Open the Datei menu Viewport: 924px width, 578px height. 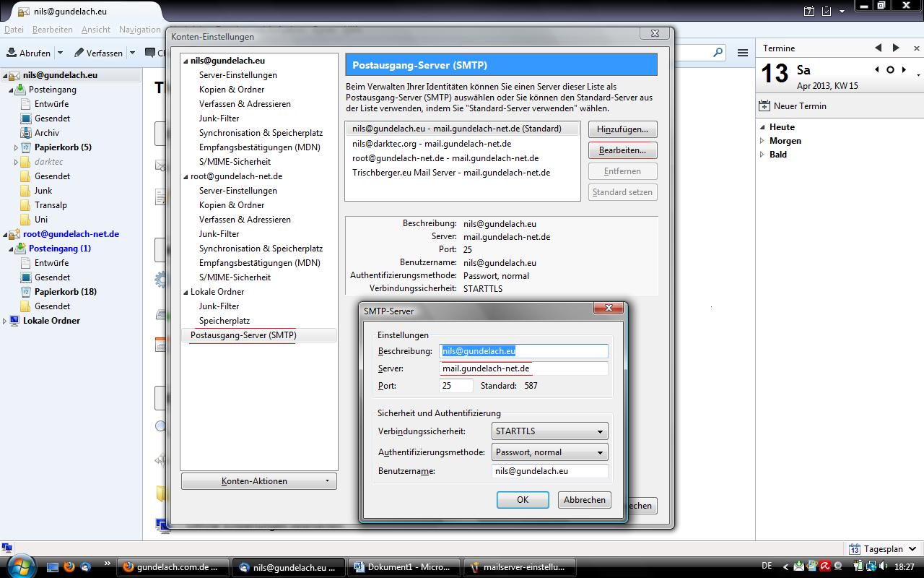point(14,30)
